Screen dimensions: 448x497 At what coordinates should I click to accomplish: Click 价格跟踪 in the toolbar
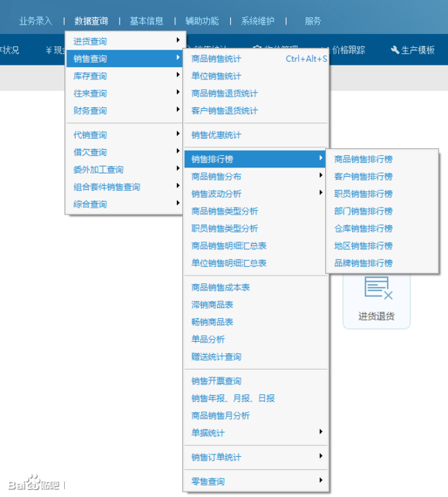[x=348, y=50]
